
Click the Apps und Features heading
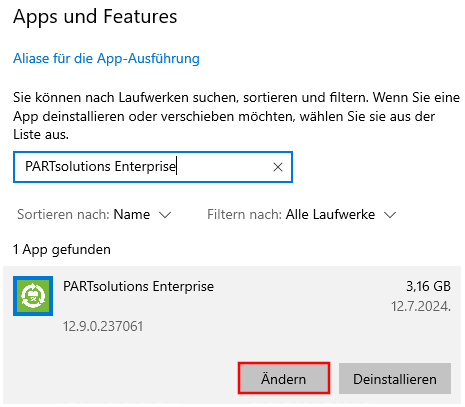(95, 16)
